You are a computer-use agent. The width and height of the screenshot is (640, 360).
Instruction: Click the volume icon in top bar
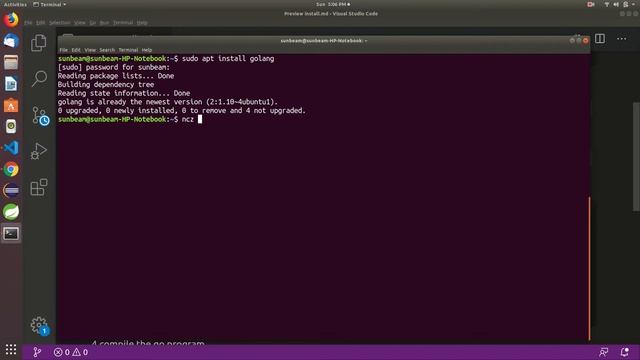616,4
